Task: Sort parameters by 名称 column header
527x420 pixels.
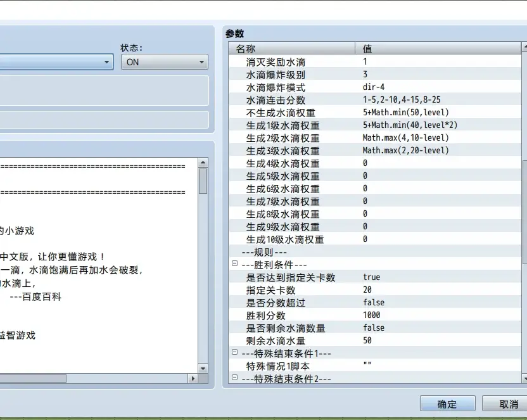Action: 292,48
